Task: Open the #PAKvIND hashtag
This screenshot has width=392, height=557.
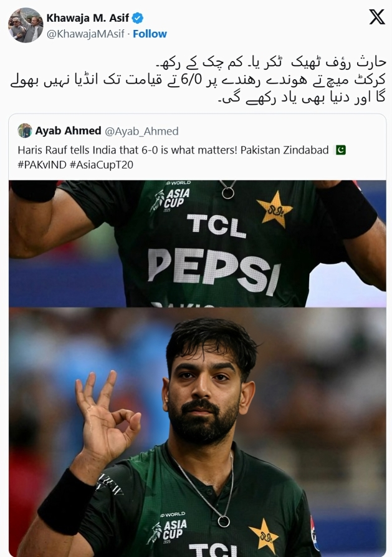Action: point(42,165)
